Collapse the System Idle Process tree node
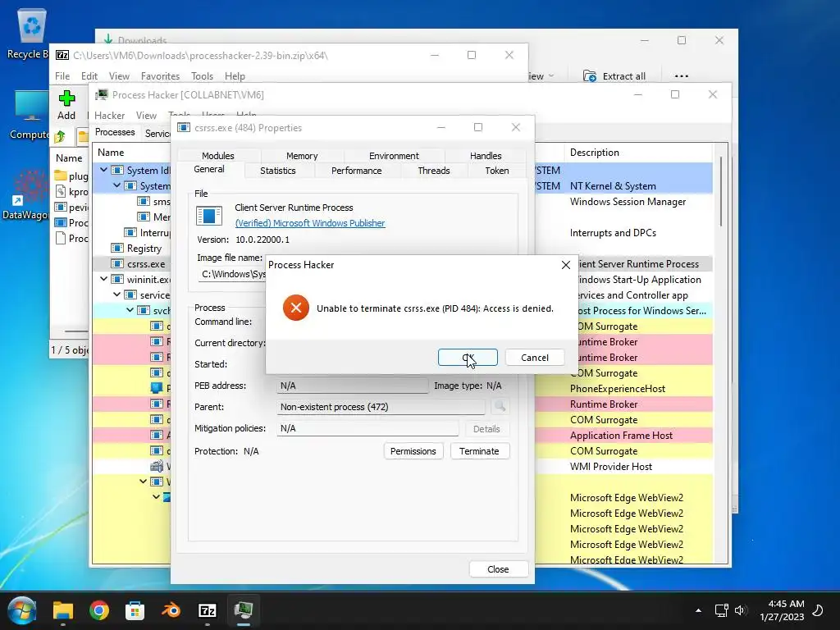 click(x=103, y=170)
